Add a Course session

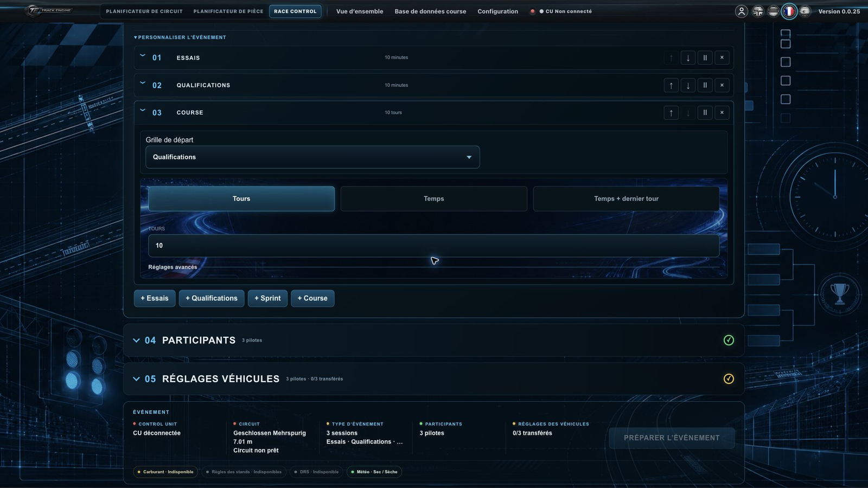(x=312, y=298)
